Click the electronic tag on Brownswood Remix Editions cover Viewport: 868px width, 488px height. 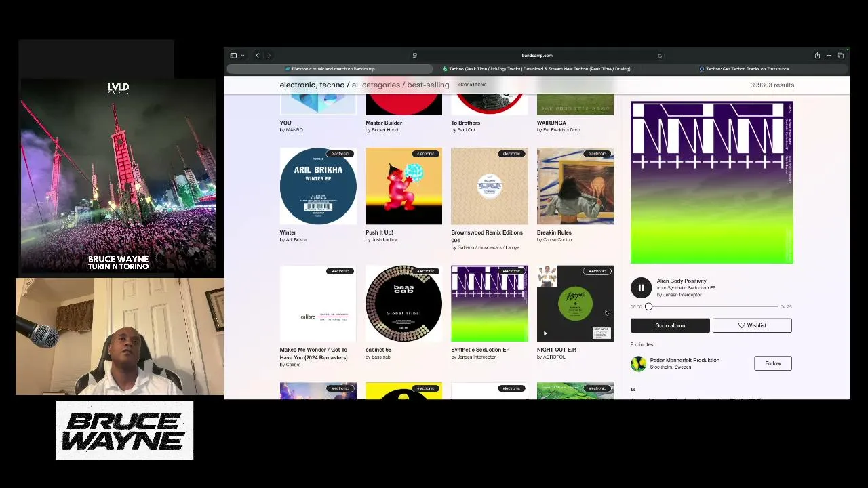point(511,154)
